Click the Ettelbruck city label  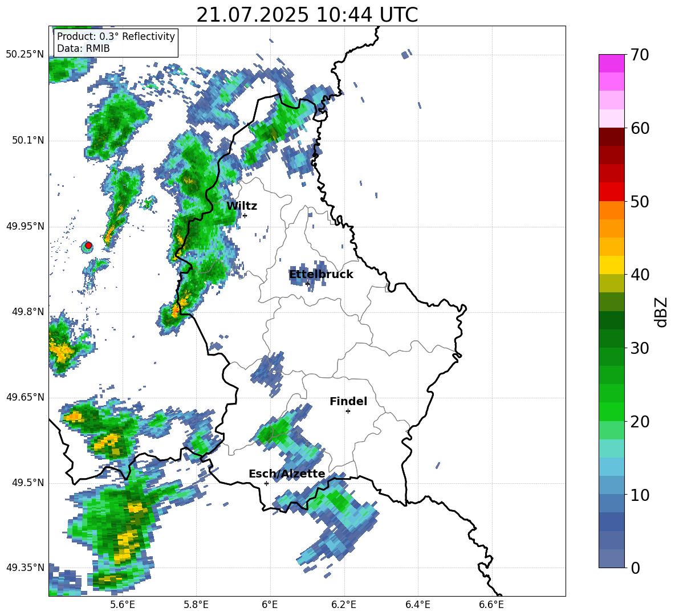[x=321, y=275]
